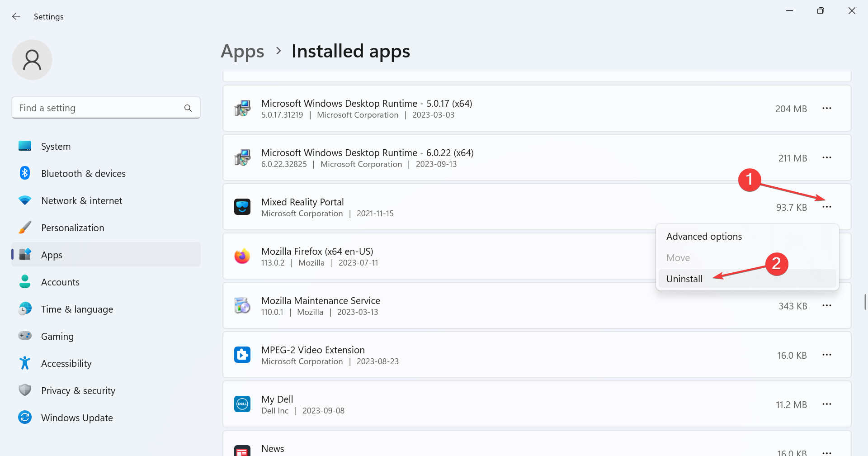Select Apps in the sidebar
The width and height of the screenshot is (868, 456).
pyautogui.click(x=106, y=255)
